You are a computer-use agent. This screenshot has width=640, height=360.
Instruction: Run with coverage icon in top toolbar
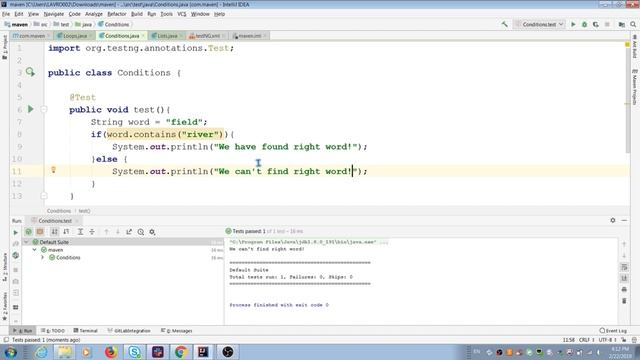pos(596,24)
